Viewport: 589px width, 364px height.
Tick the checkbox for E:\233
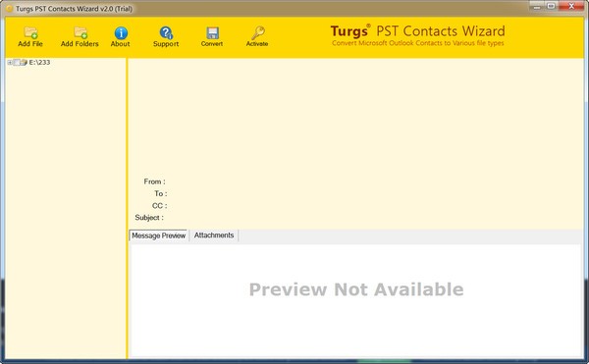pos(17,62)
